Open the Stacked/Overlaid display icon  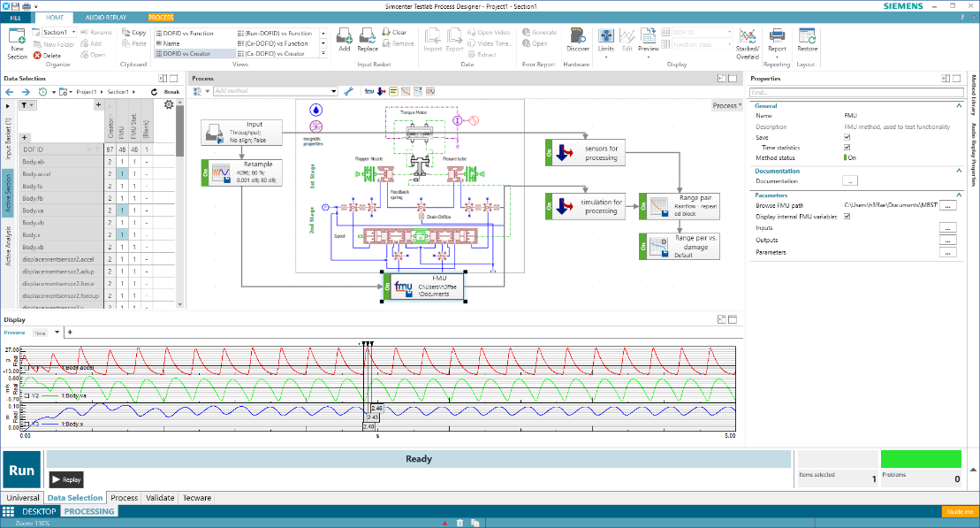747,40
